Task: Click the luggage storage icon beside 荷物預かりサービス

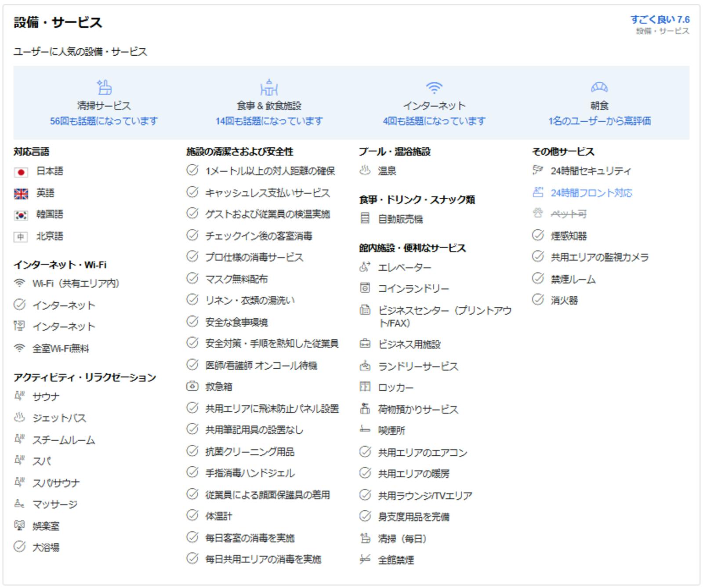Action: [365, 408]
